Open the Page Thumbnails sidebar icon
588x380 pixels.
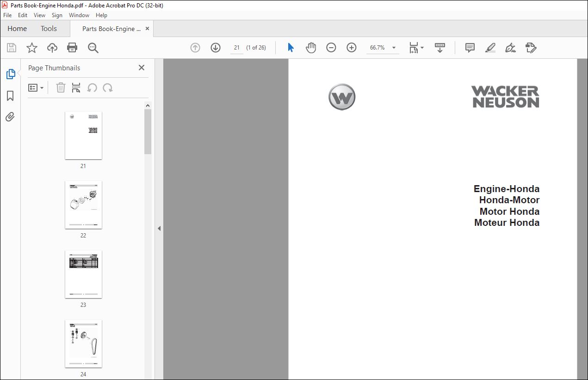[10, 74]
